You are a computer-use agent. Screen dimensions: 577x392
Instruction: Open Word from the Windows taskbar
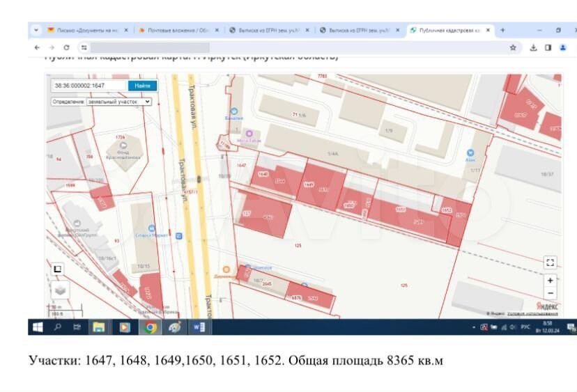pos(198,327)
